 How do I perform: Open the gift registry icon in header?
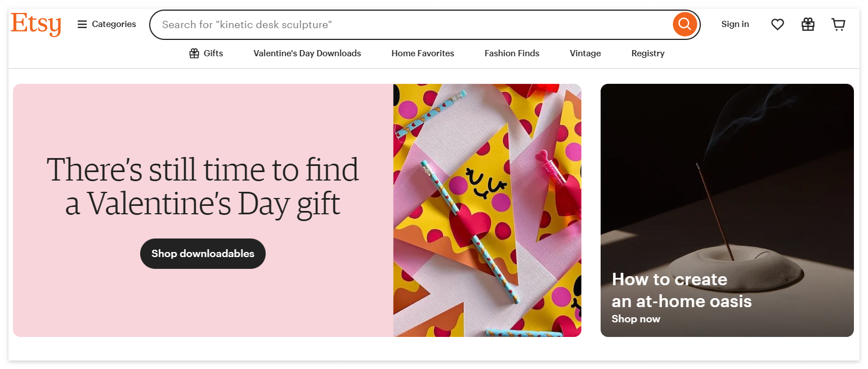point(808,24)
